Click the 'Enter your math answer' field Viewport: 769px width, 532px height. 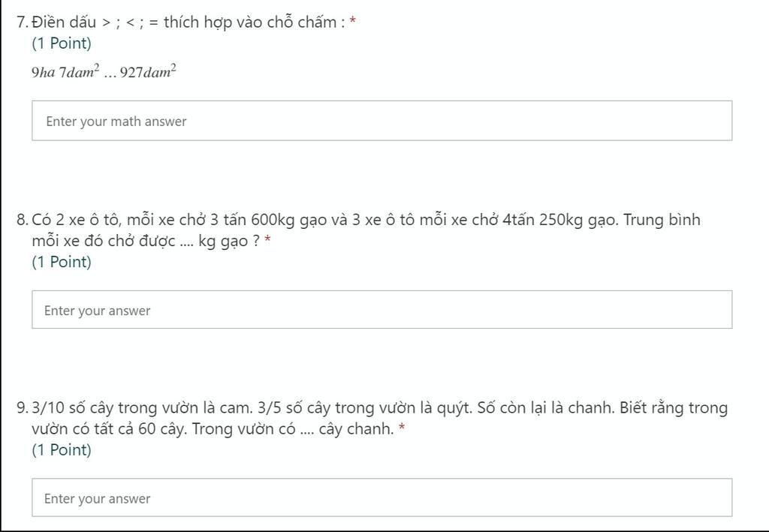pyautogui.click(x=381, y=121)
